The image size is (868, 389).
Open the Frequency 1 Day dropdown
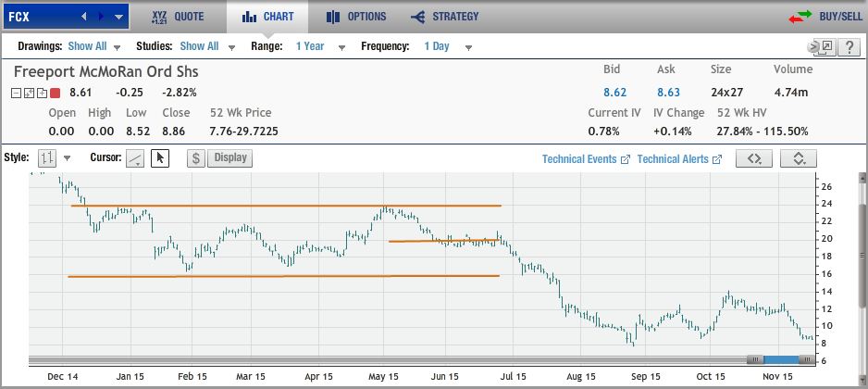coord(447,46)
